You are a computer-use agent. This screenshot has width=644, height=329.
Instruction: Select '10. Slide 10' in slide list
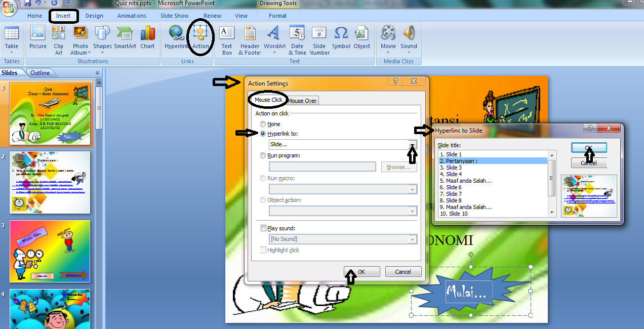tap(493, 214)
